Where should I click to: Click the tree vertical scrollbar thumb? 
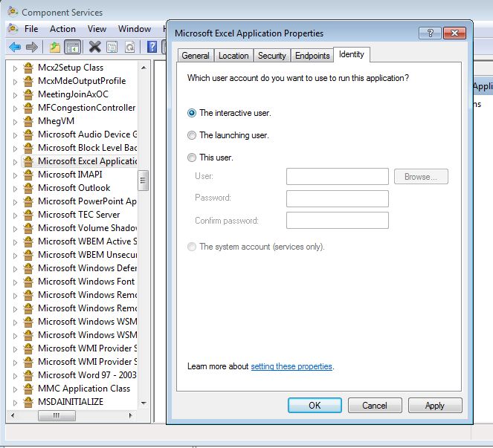[143, 181]
